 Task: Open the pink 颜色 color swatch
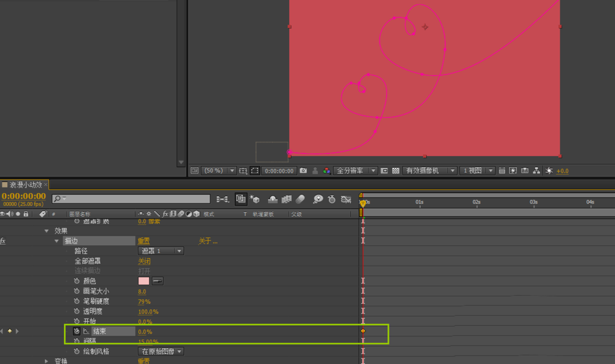pyautogui.click(x=143, y=281)
